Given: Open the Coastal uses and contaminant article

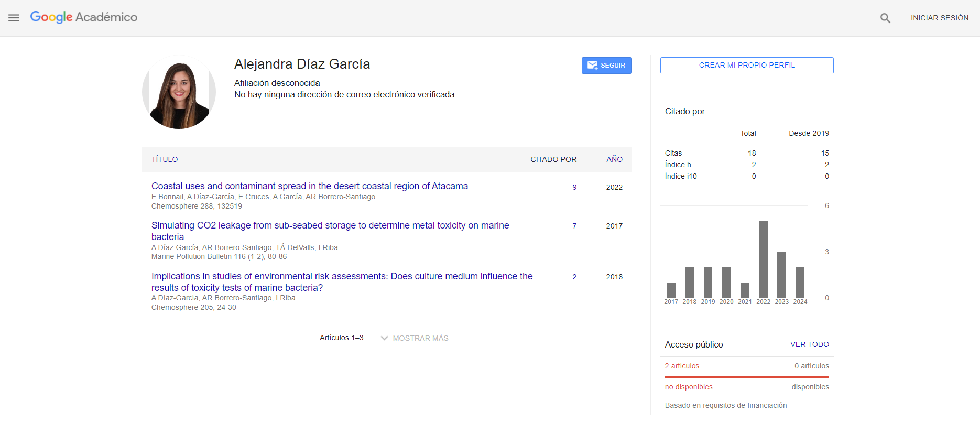Looking at the screenshot, I should coord(309,186).
